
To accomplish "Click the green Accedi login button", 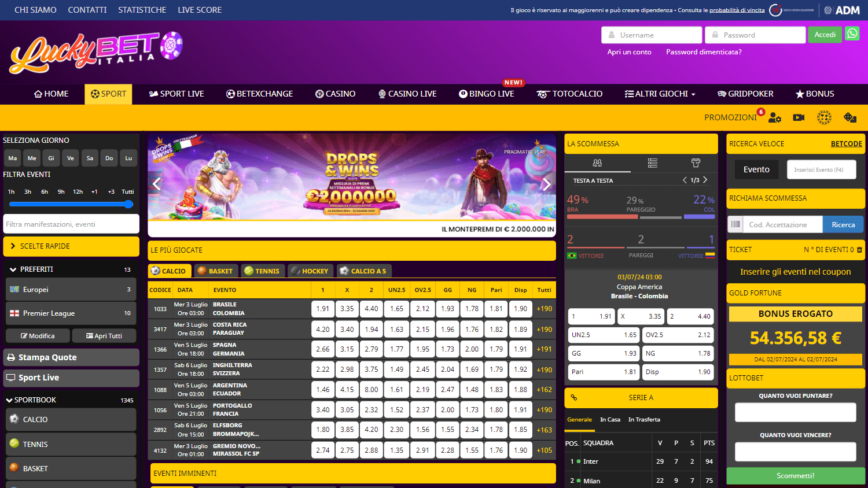I will point(825,35).
